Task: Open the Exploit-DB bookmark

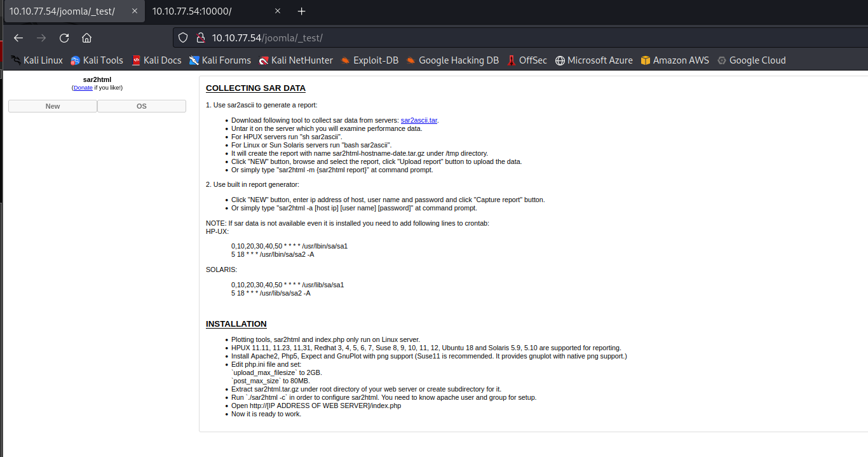Action: tap(369, 60)
